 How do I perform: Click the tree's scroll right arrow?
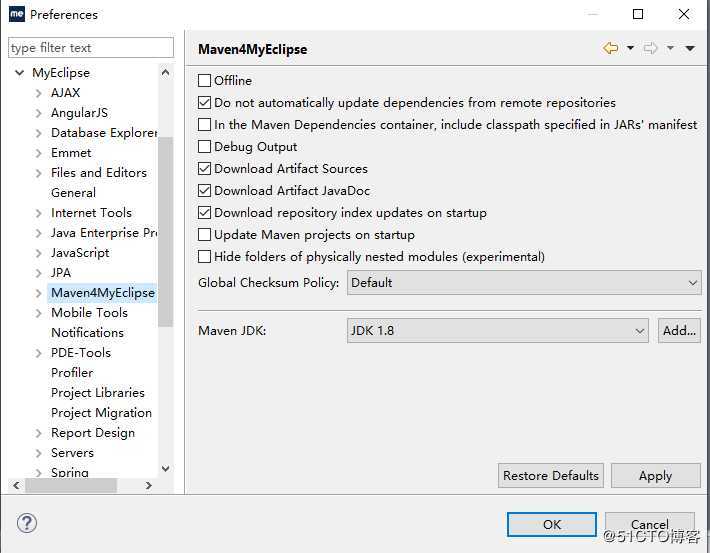point(149,486)
